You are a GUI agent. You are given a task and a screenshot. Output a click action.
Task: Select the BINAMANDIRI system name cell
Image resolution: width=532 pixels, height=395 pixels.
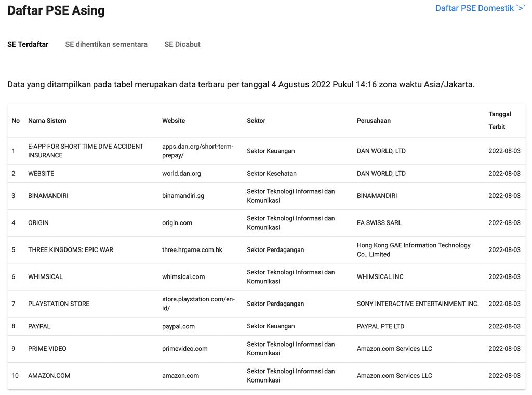pyautogui.click(x=48, y=196)
